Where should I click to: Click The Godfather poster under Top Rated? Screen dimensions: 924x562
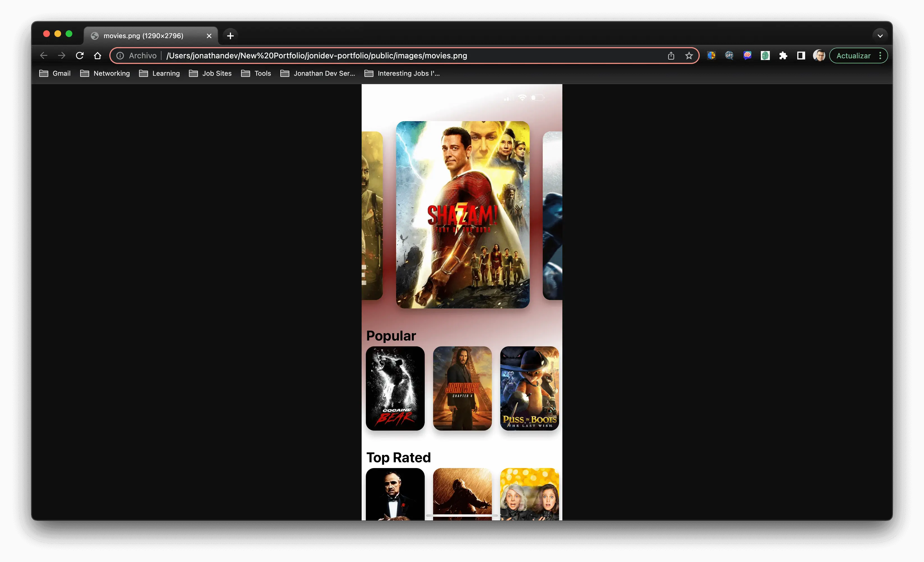pos(395,494)
